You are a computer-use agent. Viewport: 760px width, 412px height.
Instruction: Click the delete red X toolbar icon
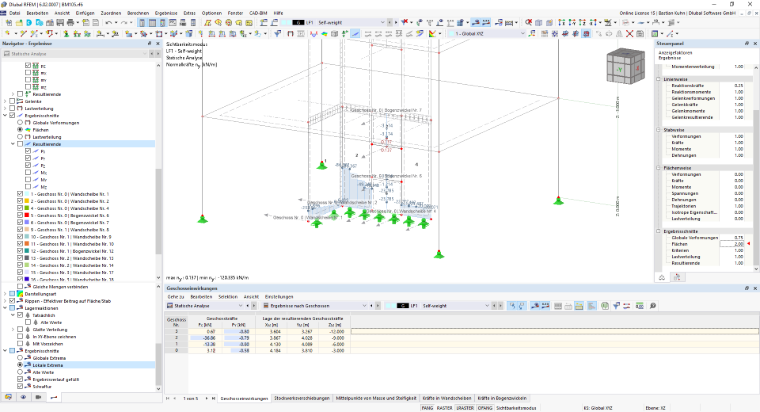coord(629,33)
